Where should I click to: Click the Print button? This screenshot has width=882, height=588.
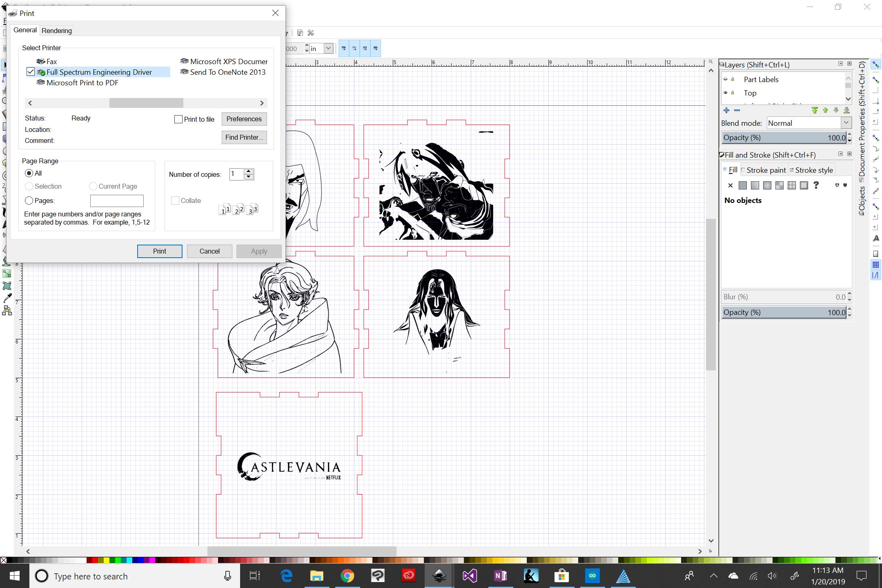160,251
